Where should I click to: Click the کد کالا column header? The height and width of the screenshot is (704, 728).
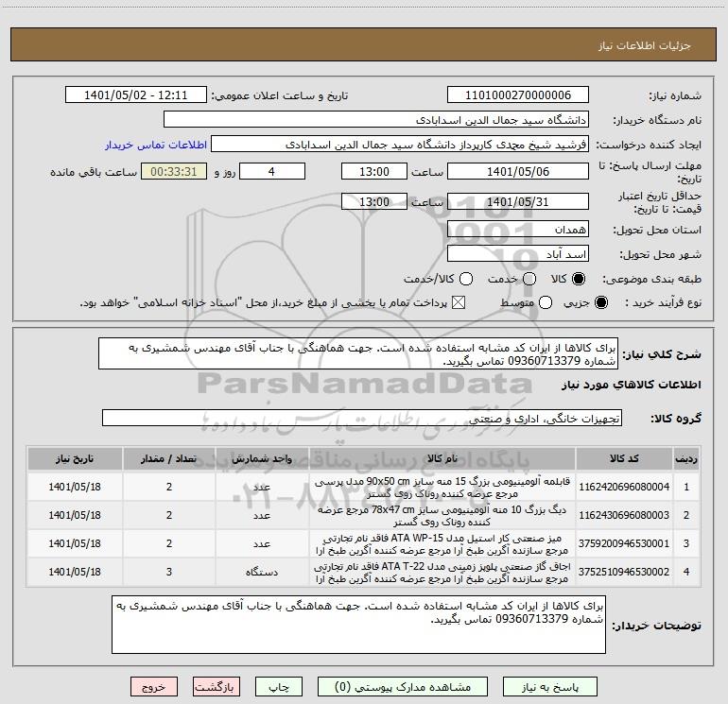pos(624,458)
